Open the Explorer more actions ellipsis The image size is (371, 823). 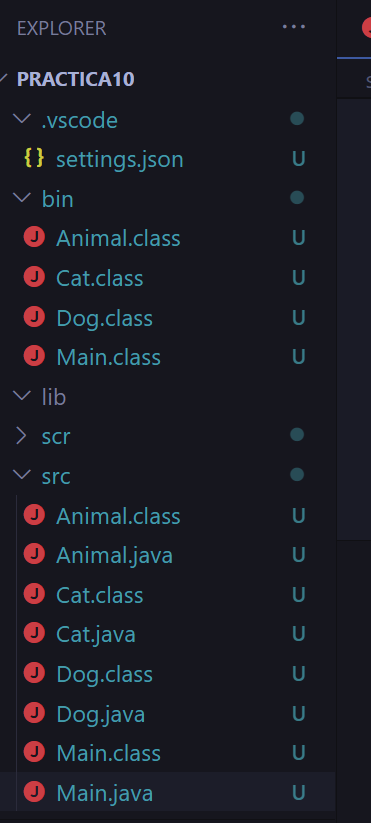pos(293,27)
